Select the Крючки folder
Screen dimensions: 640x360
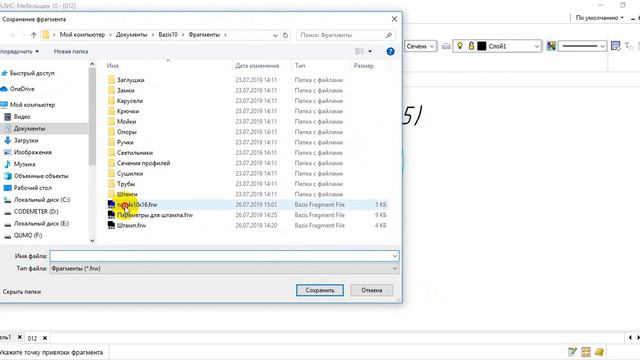coord(128,111)
